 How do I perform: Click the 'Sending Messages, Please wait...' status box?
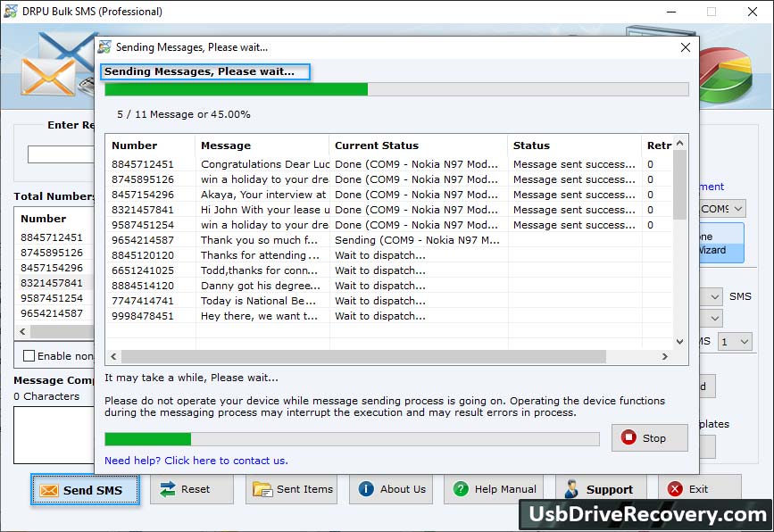tap(205, 71)
